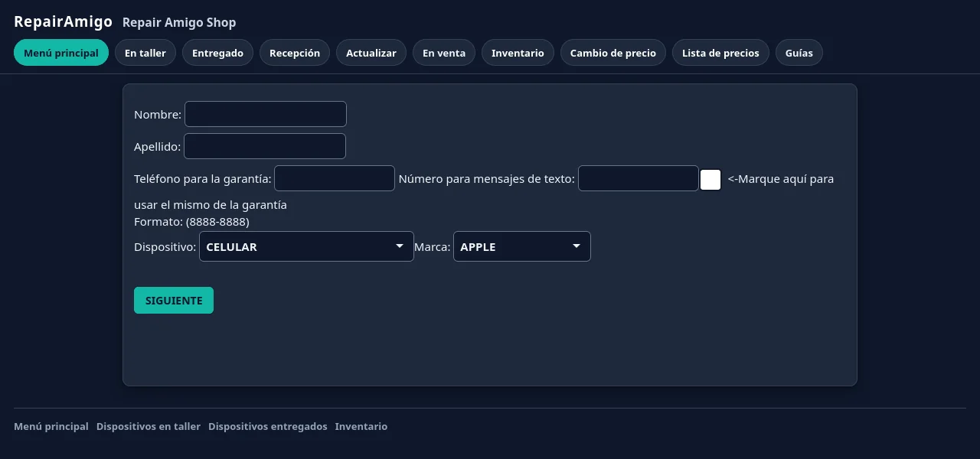Viewport: 980px width, 459px height.
Task: Click the Formato: (8888-8888) hint text
Action: point(191,222)
